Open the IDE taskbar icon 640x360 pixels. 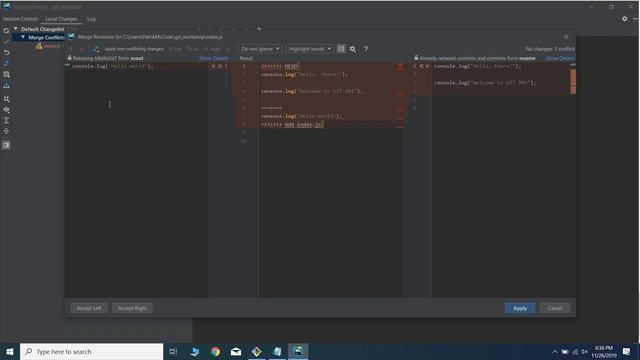(x=298, y=351)
